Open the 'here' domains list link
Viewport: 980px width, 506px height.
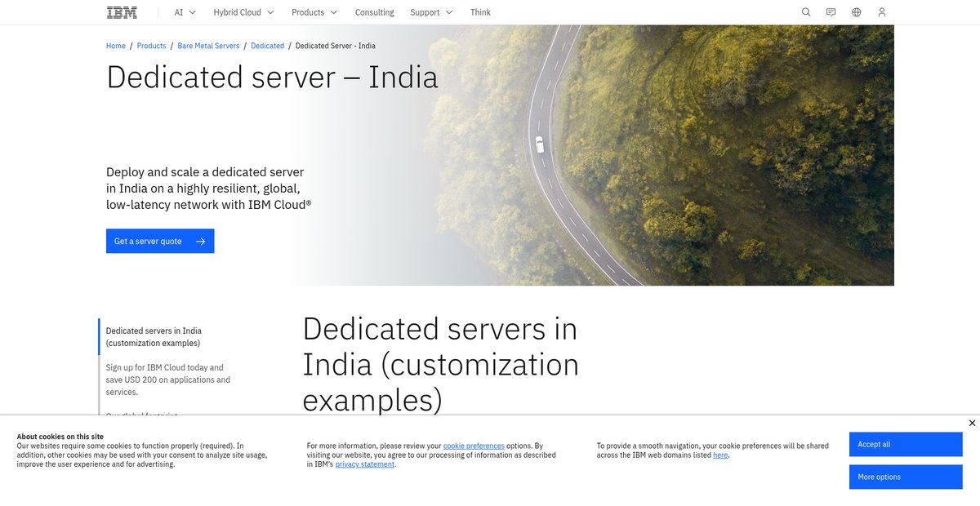tap(720, 455)
